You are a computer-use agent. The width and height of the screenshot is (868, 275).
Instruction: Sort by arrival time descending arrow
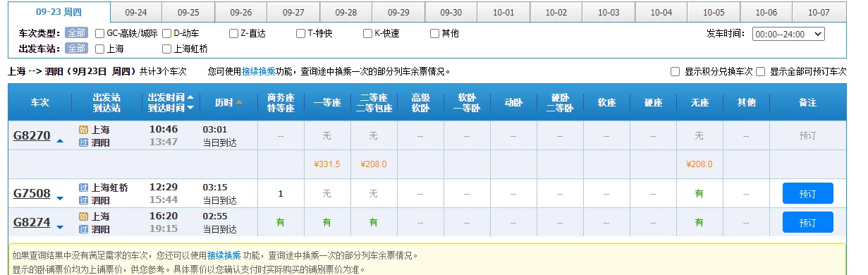coord(190,109)
